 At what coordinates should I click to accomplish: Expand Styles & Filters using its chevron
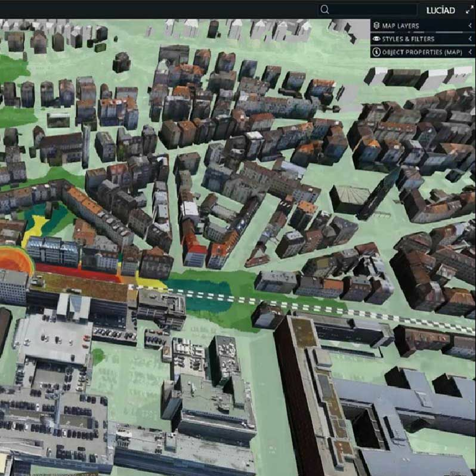tap(470, 39)
